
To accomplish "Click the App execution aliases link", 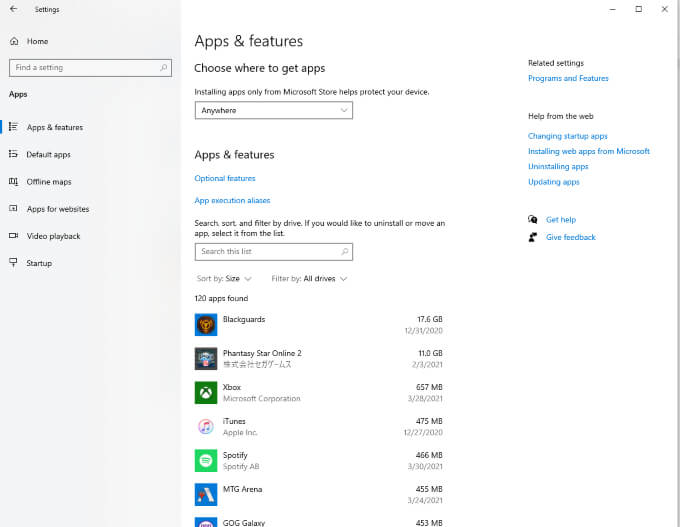I will 232,200.
